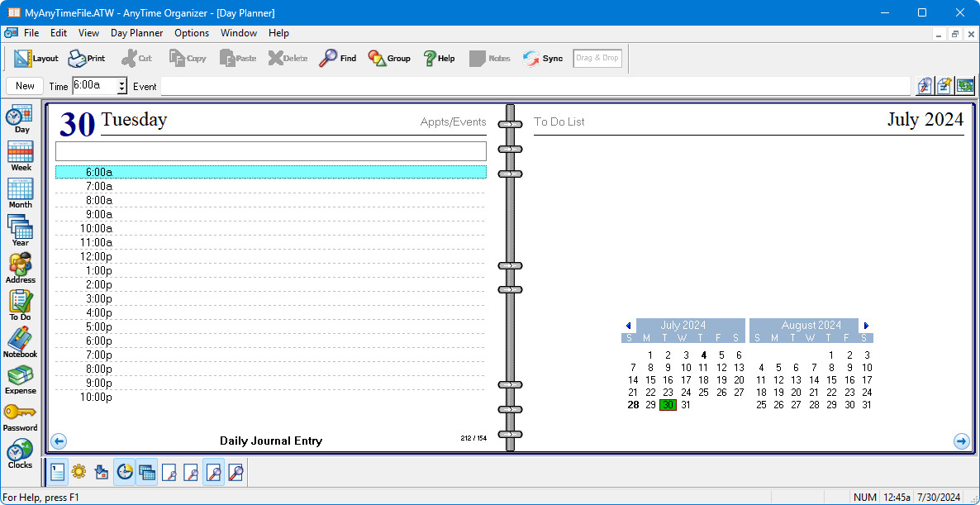Click the yellow sun icon in bottom toolbar
The width and height of the screenshot is (980, 505).
pyautogui.click(x=78, y=473)
